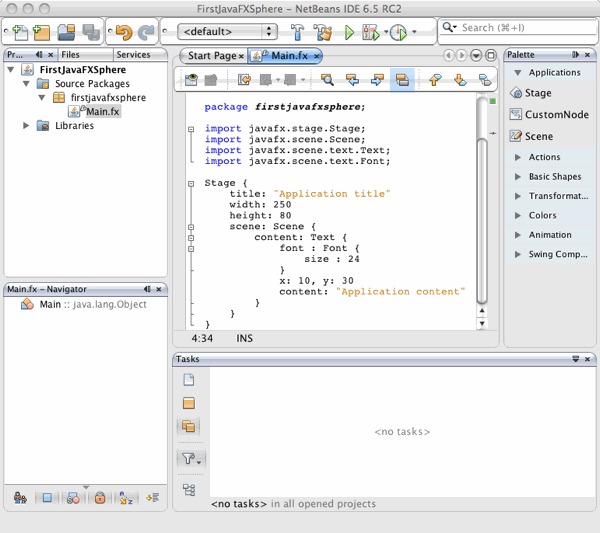Click the editor scroll down arrow
The image size is (600, 533).
482,324
